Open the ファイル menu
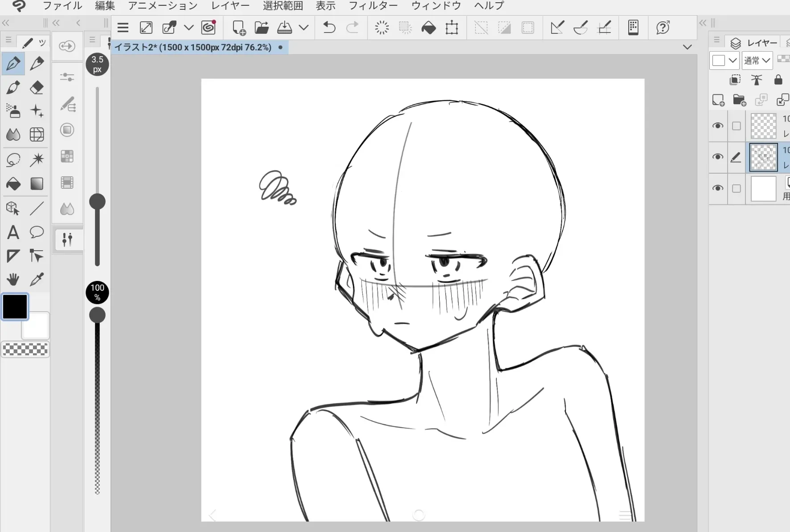This screenshot has height=532, width=790. click(x=62, y=6)
